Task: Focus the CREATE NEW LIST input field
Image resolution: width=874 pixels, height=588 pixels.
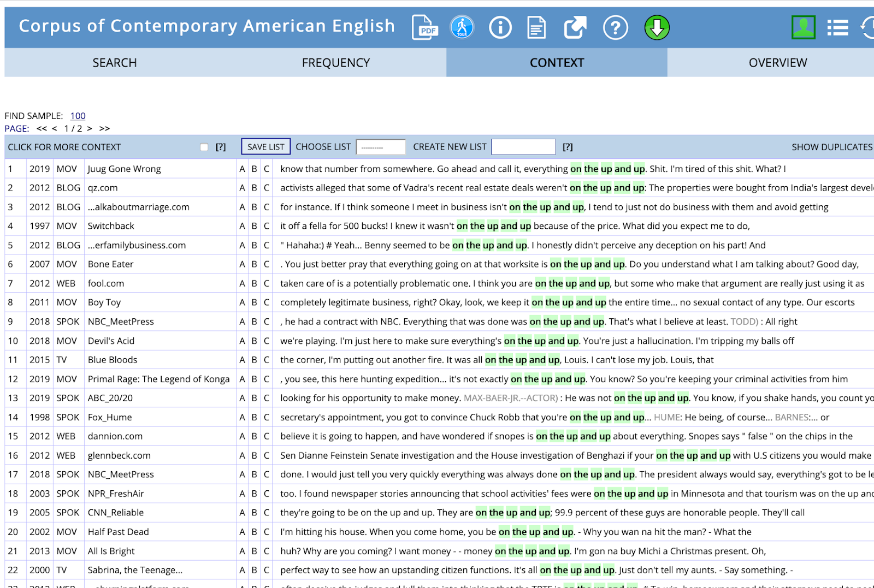Action: click(x=523, y=147)
